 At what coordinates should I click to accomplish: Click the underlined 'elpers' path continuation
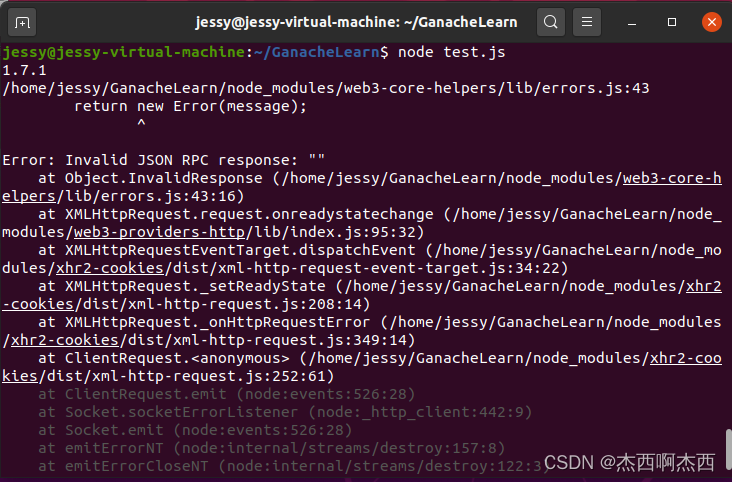tap(29, 196)
